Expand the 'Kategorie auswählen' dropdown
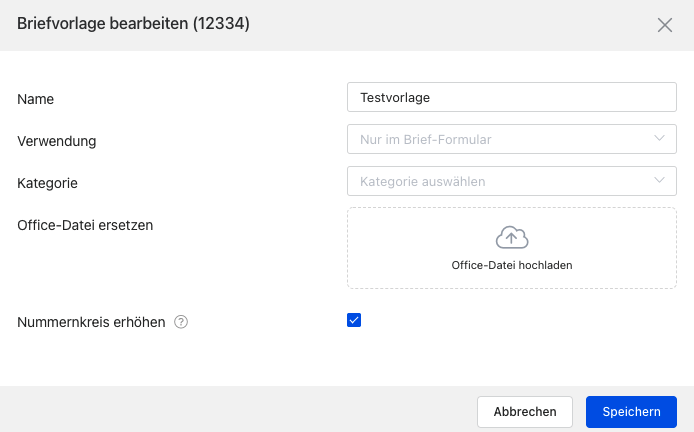This screenshot has width=694, height=432. pyautogui.click(x=500, y=182)
